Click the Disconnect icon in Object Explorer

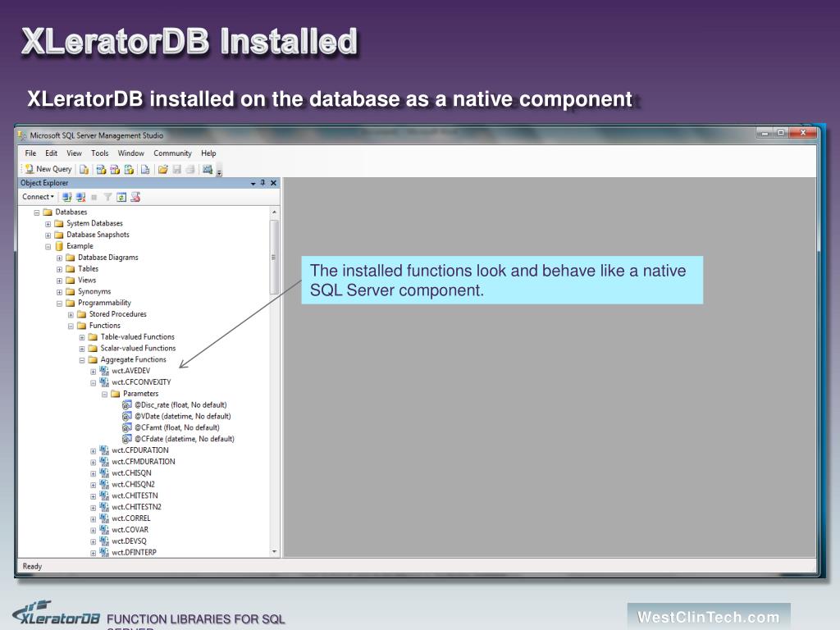(x=81, y=197)
